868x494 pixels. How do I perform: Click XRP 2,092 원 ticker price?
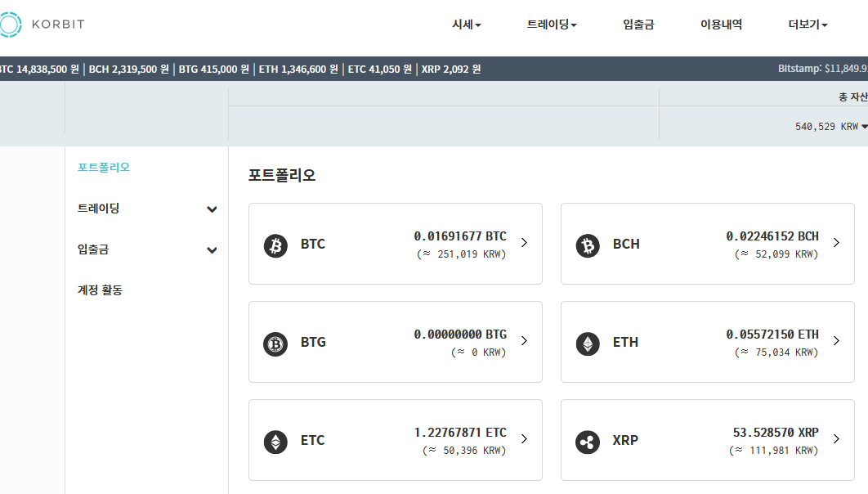pos(451,70)
